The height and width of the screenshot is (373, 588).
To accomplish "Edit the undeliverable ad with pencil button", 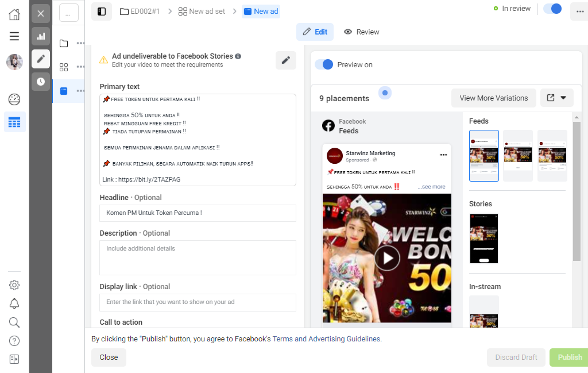I will (x=286, y=60).
